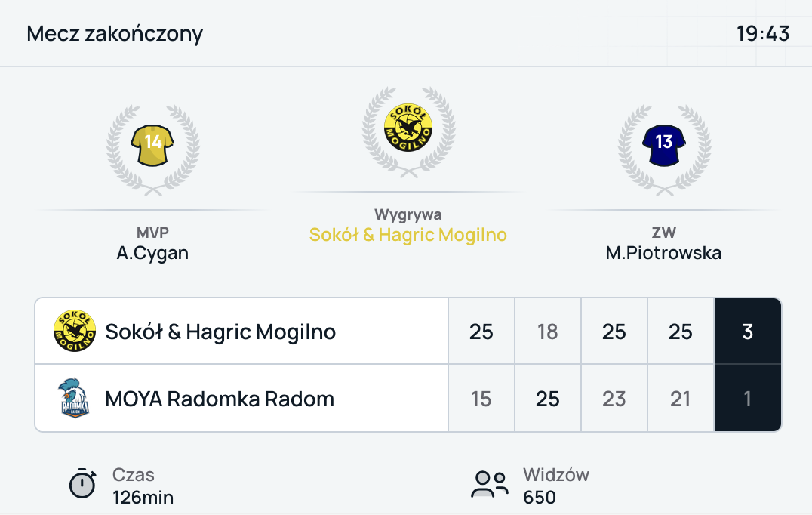Click the spectators icon beside Widzów
This screenshot has height=515, width=812.
pyautogui.click(x=491, y=484)
